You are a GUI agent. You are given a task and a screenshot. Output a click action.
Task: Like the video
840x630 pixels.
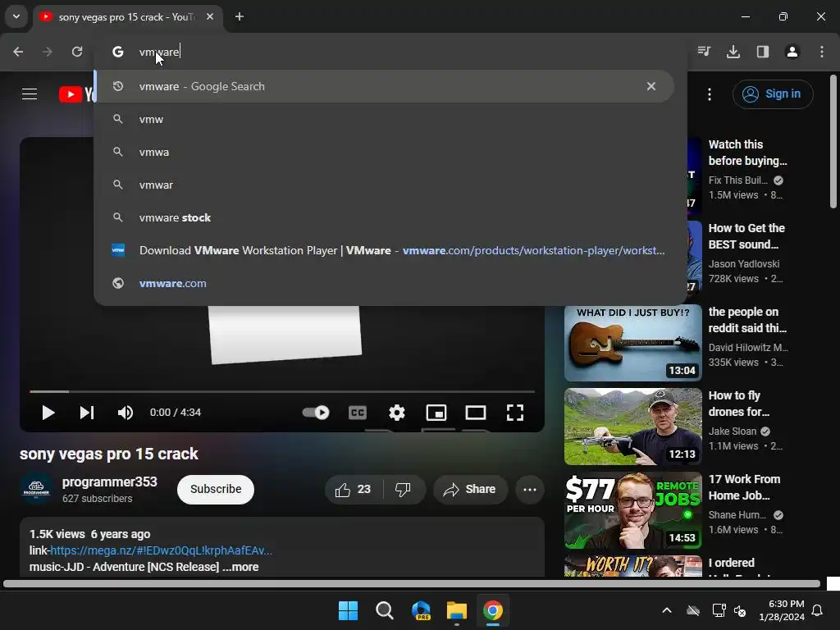pyautogui.click(x=353, y=489)
